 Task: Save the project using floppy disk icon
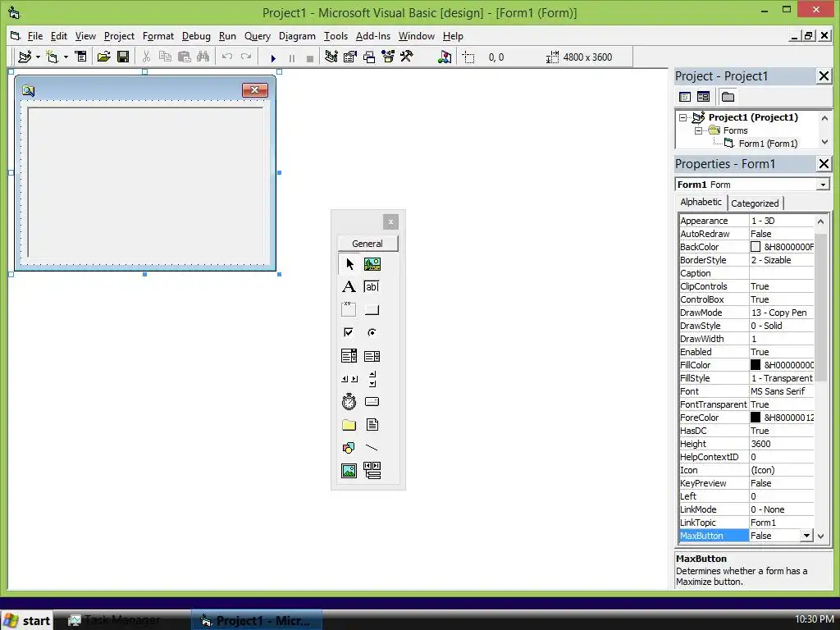click(123, 57)
